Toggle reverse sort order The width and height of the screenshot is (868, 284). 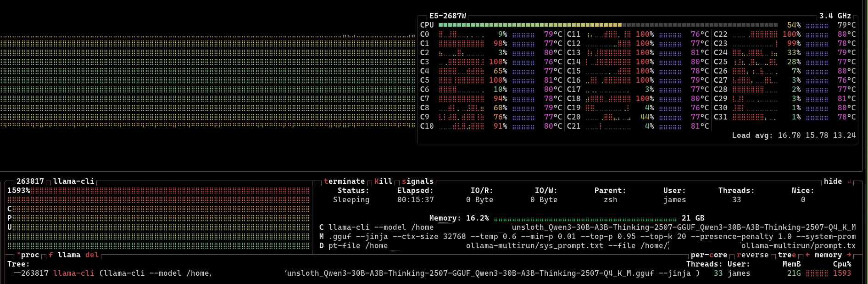[x=752, y=255]
